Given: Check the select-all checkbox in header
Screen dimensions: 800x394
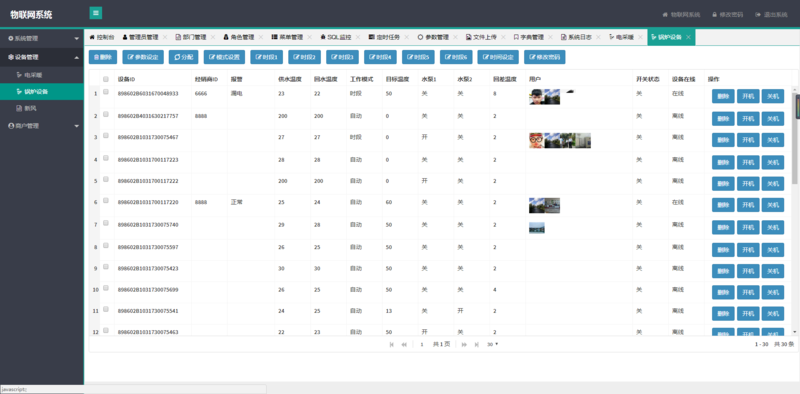Looking at the screenshot, I should (106, 79).
